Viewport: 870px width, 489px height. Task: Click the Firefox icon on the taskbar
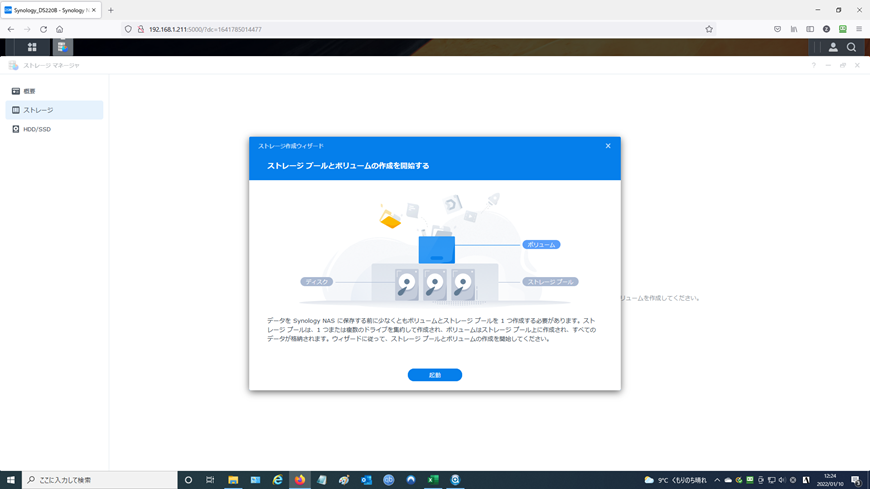(300, 480)
